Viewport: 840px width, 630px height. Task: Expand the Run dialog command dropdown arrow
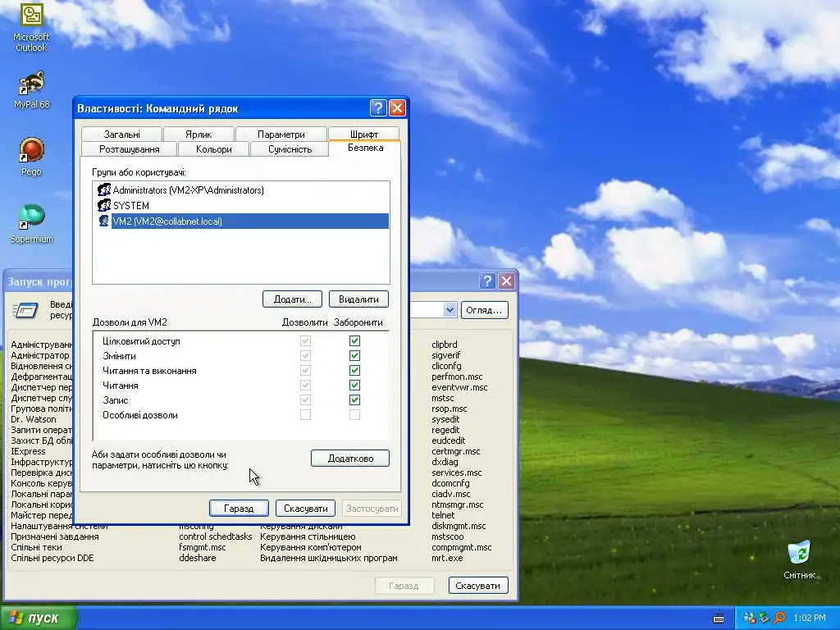click(x=450, y=309)
